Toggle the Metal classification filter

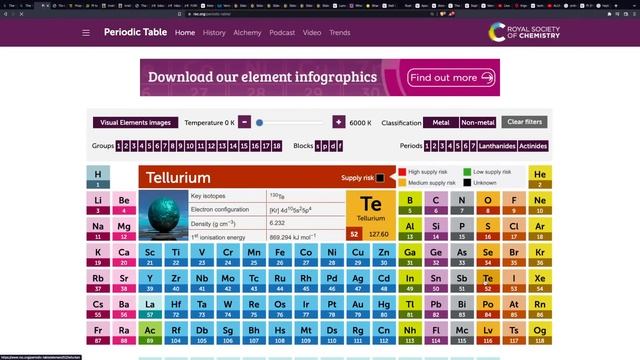point(441,122)
